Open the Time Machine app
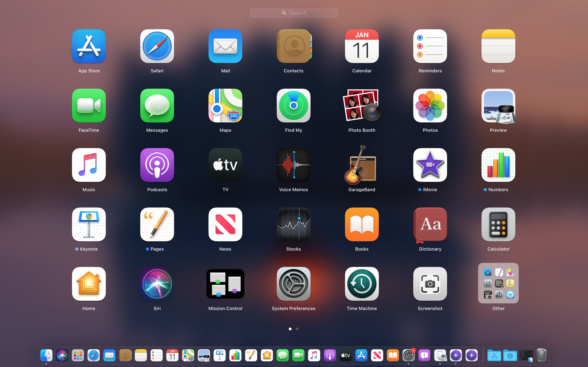Image resolution: width=588 pixels, height=367 pixels. pos(362,284)
